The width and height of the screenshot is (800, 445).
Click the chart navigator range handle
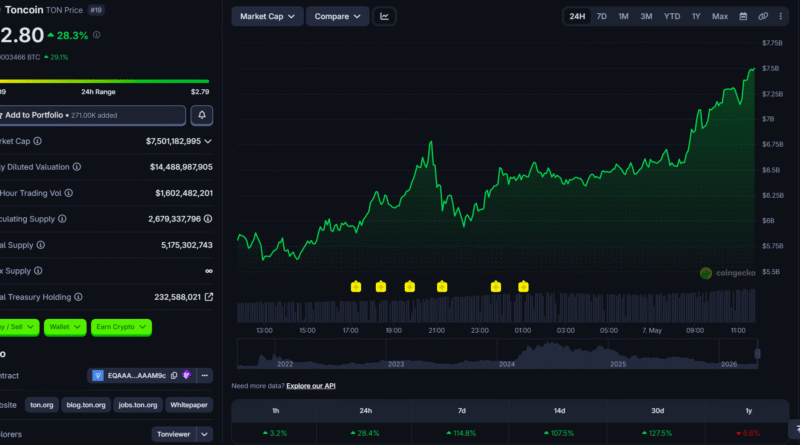click(x=757, y=354)
